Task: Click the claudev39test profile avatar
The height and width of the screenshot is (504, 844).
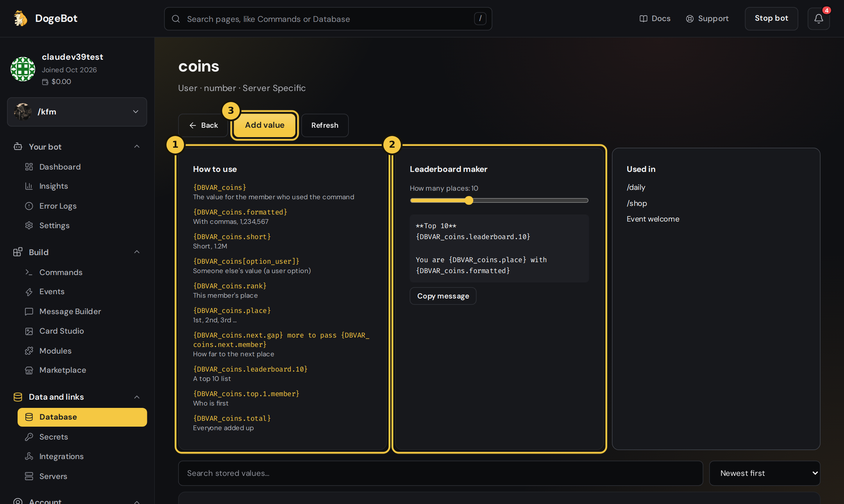Action: (x=23, y=69)
